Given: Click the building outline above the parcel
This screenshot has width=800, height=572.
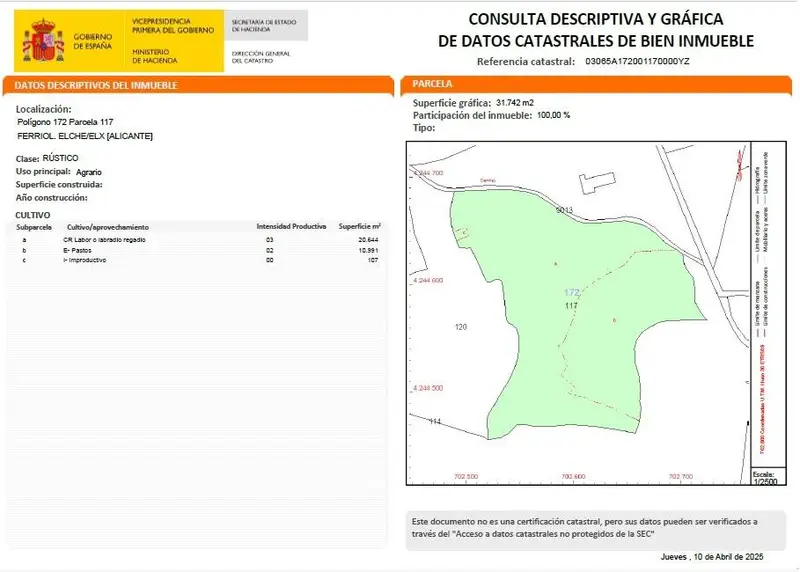Looking at the screenshot, I should pos(597,182).
